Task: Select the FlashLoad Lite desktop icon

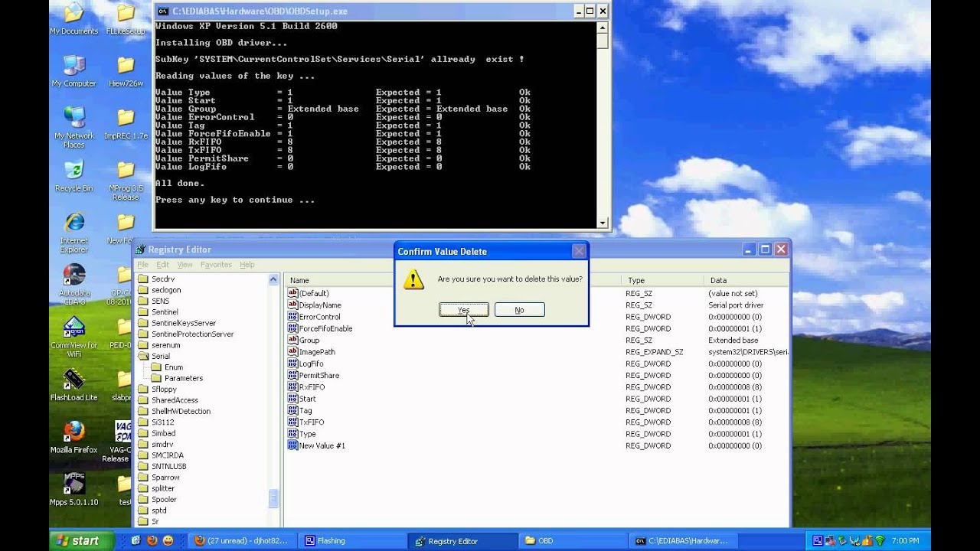Action: pyautogui.click(x=74, y=385)
